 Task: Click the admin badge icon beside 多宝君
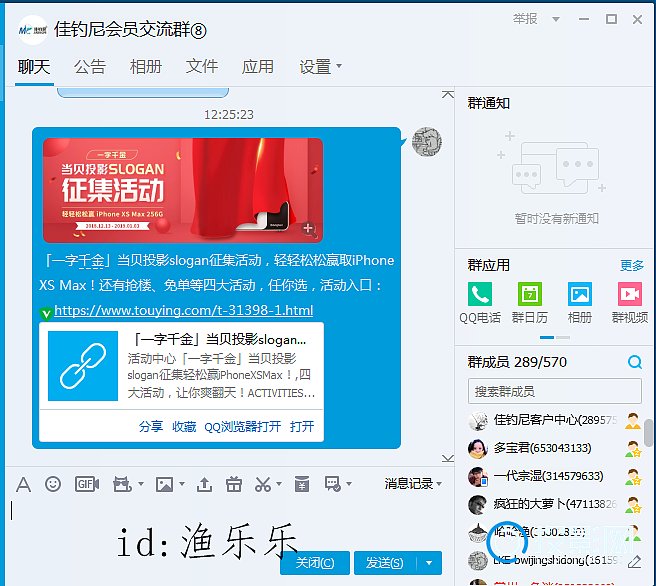[633, 449]
